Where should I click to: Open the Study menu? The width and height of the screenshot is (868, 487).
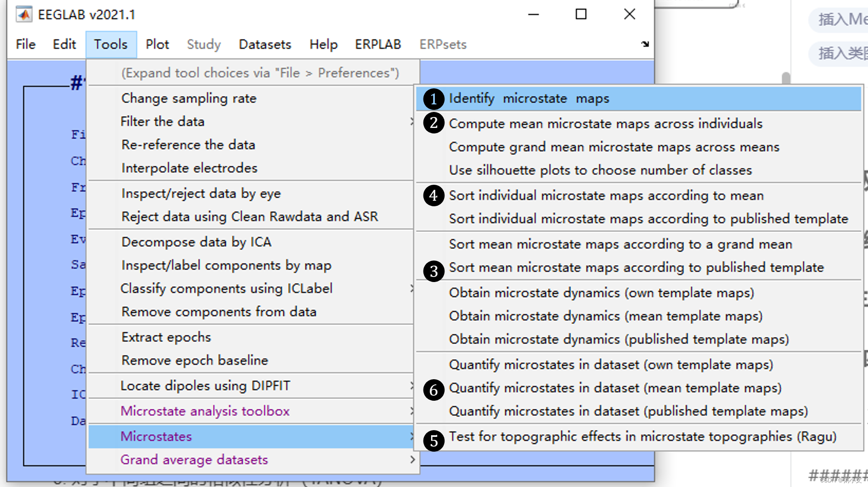tap(204, 44)
